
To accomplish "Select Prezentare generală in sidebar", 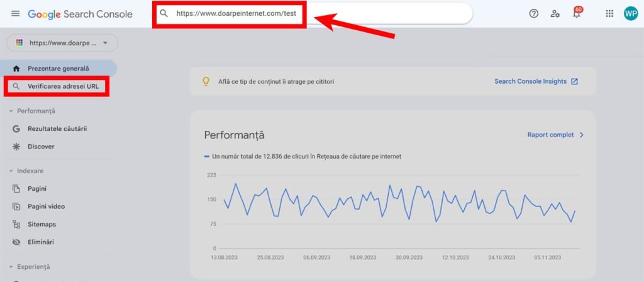I will (x=58, y=69).
